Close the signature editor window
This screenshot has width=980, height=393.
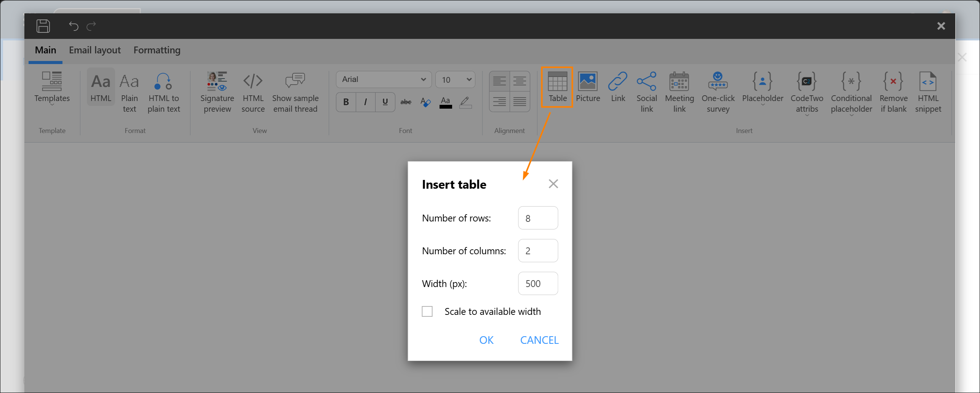tap(941, 26)
